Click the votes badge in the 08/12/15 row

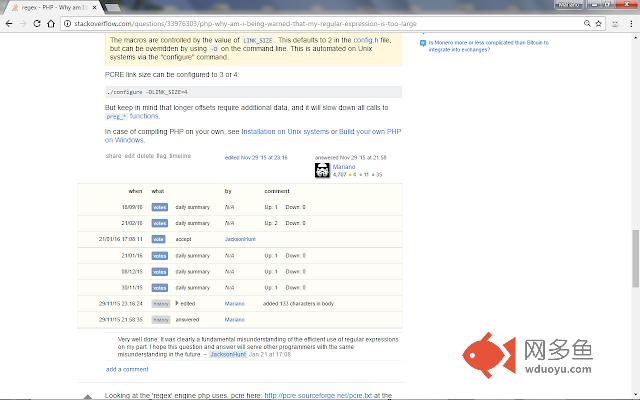click(x=160, y=272)
